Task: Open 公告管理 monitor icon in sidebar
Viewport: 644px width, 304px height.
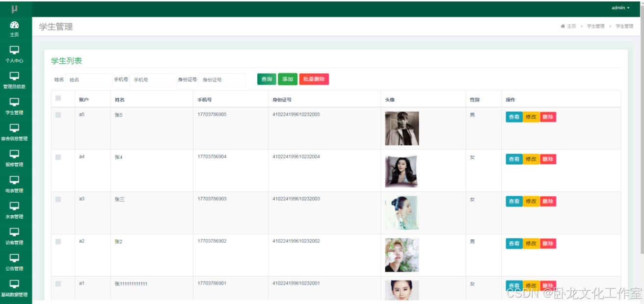Action: 14,258
